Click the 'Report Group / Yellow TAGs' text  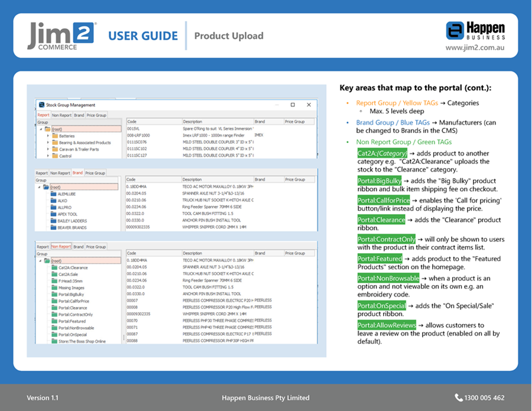397,103
